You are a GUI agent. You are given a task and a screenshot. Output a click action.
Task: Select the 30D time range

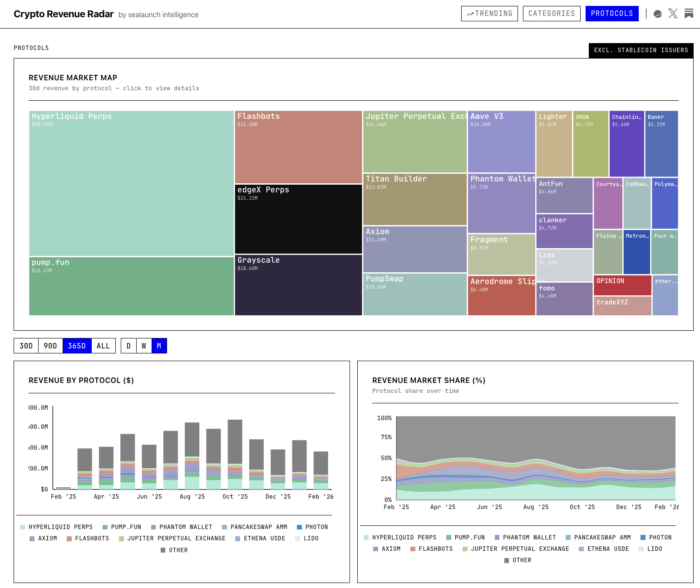click(x=26, y=345)
